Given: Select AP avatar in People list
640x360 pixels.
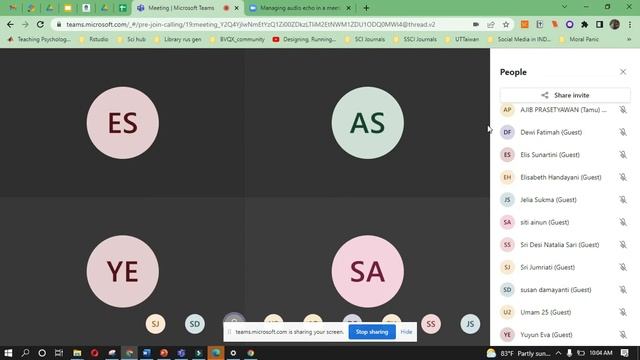Looking at the screenshot, I should tap(507, 109).
